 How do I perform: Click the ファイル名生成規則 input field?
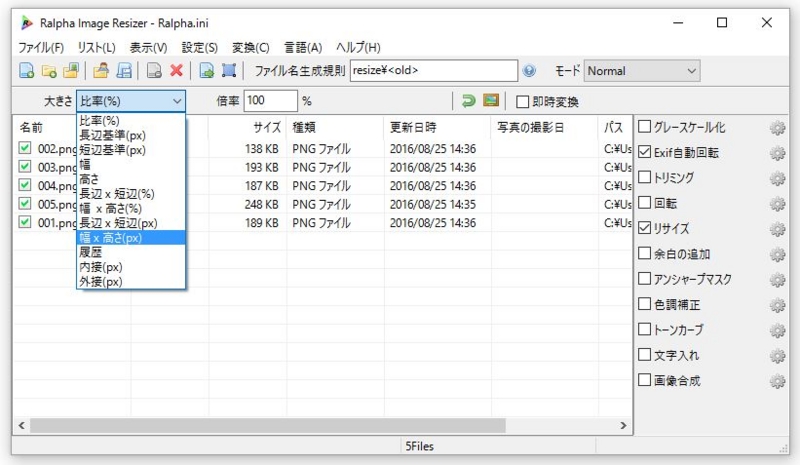pyautogui.click(x=434, y=70)
